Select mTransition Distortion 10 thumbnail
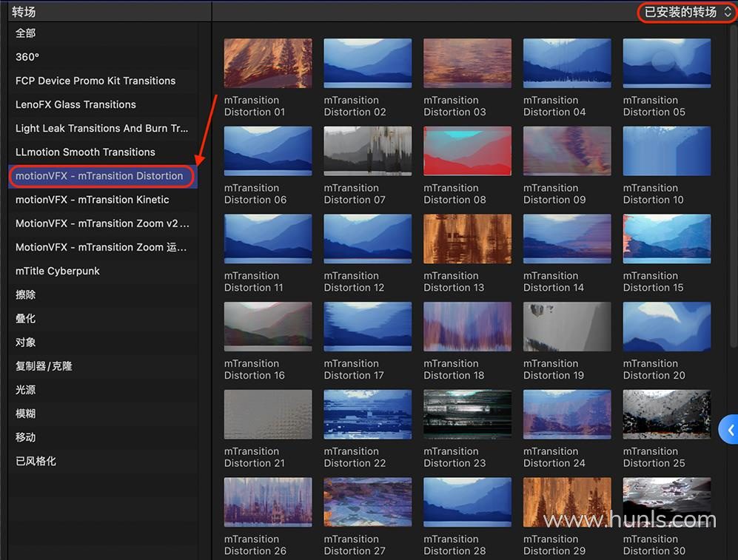 point(667,151)
